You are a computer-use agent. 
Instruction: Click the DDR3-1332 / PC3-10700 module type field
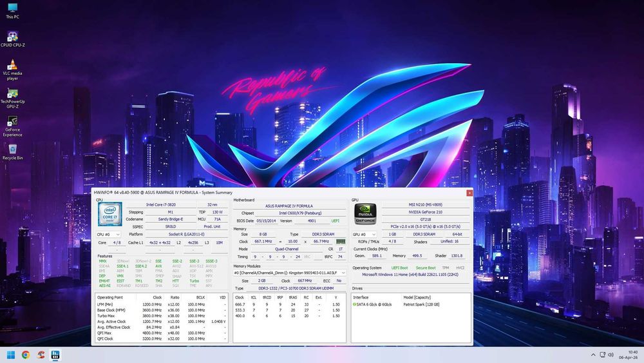point(296,288)
